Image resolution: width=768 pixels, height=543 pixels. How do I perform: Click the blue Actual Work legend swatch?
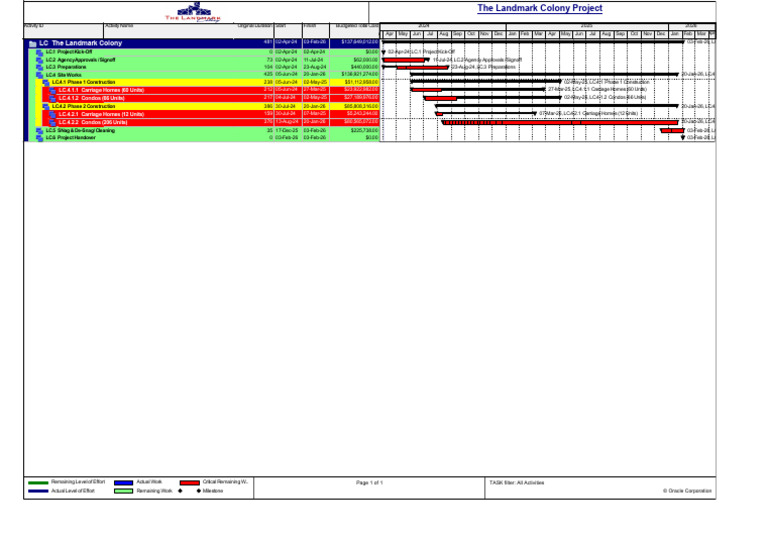point(123,483)
